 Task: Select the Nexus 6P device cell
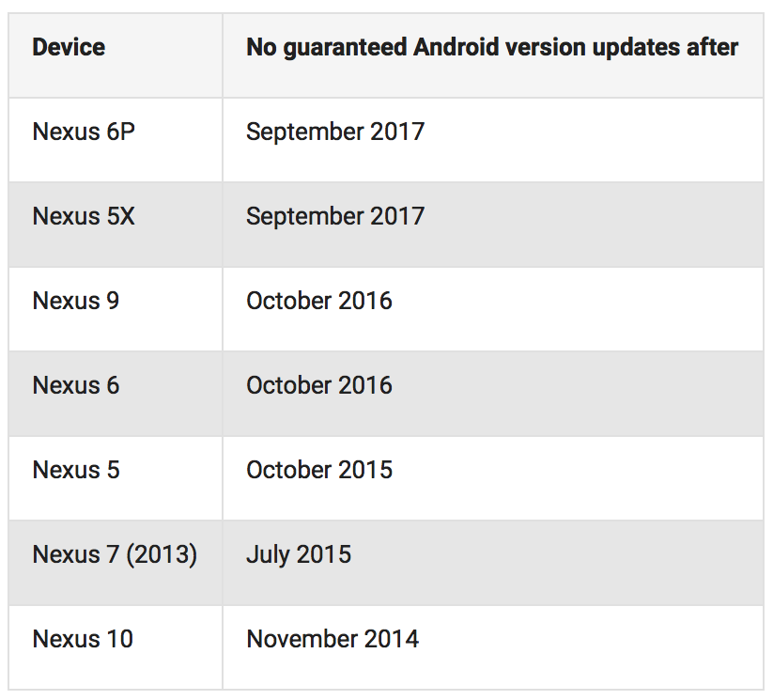coord(84,132)
